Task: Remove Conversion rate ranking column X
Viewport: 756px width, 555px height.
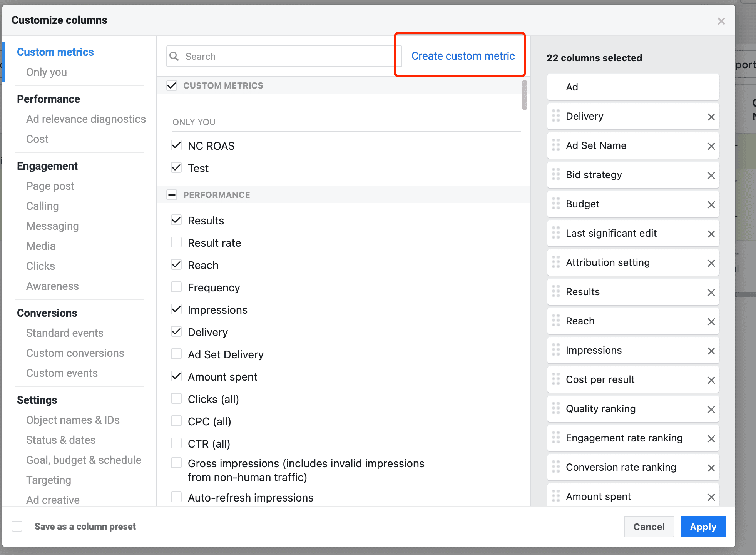Action: pos(711,468)
